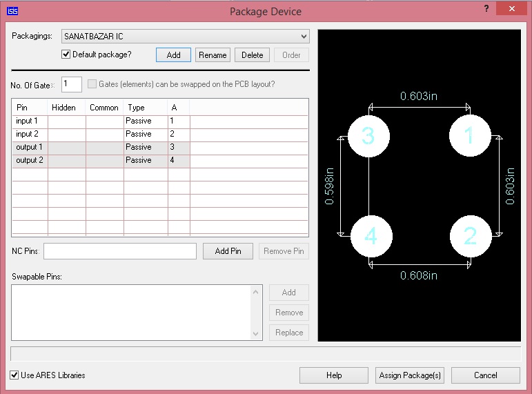Click the Hidden column header
This screenshot has height=394, width=532.
[x=66, y=108]
